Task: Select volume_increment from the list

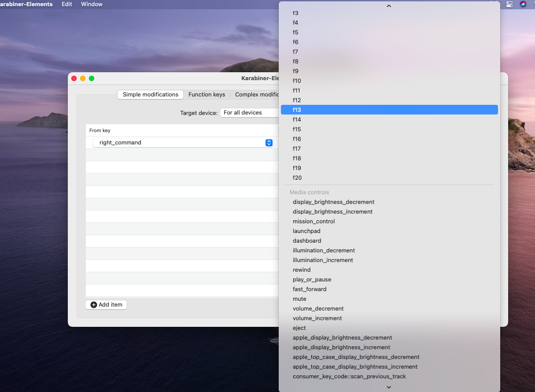Action: tap(389, 318)
